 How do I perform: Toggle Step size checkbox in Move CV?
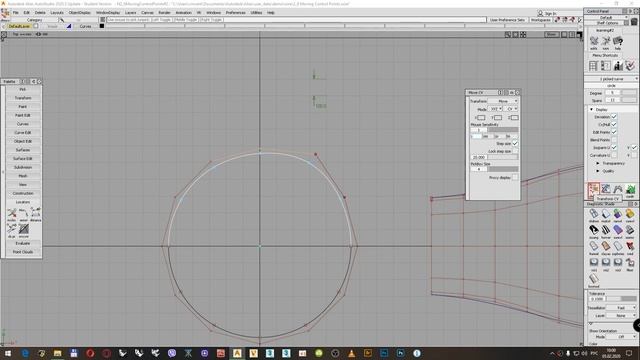(x=515, y=144)
